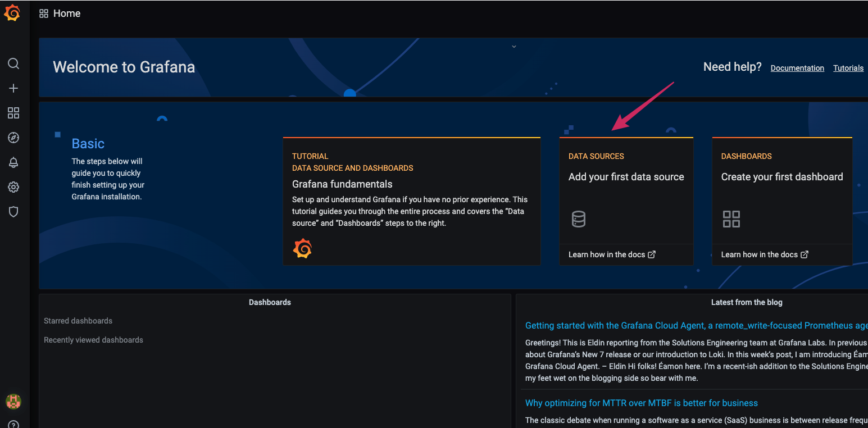
Task: Open the Grafana Cloud Agent blog post
Action: coord(696,326)
